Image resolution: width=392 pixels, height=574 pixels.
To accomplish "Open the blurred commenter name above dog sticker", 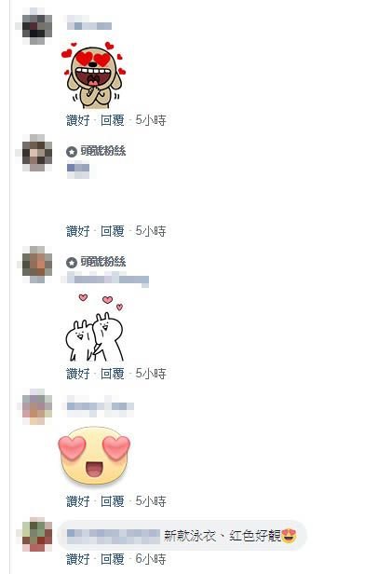I will click(89, 26).
